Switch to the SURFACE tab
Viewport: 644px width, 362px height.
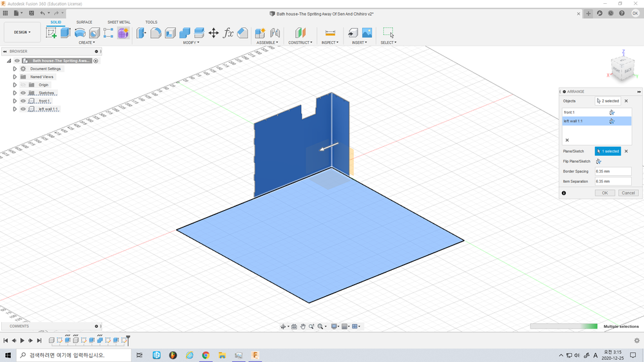[84, 22]
